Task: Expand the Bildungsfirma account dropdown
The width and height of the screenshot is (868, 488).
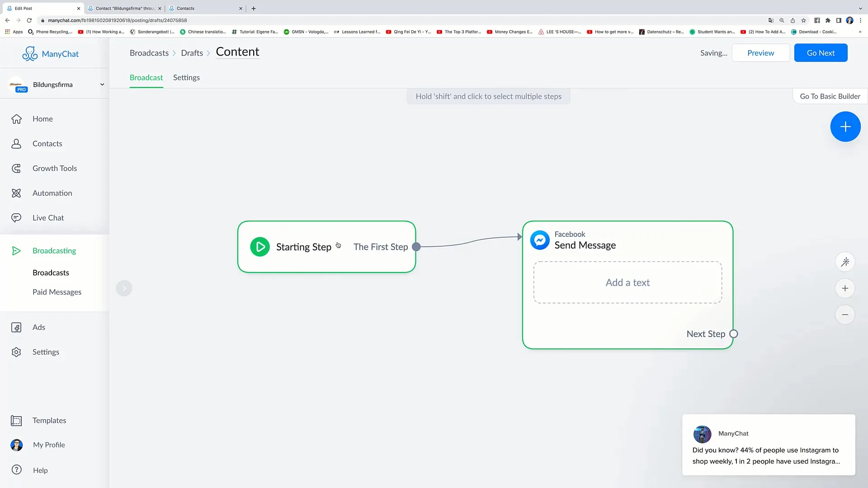Action: pos(102,84)
